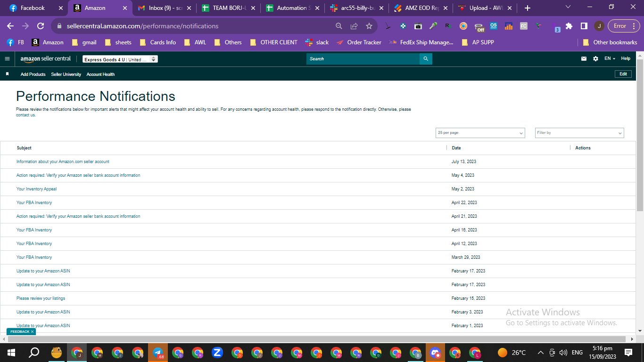This screenshot has height=362, width=644.
Task: Open the slack bookmark
Action: click(317, 42)
